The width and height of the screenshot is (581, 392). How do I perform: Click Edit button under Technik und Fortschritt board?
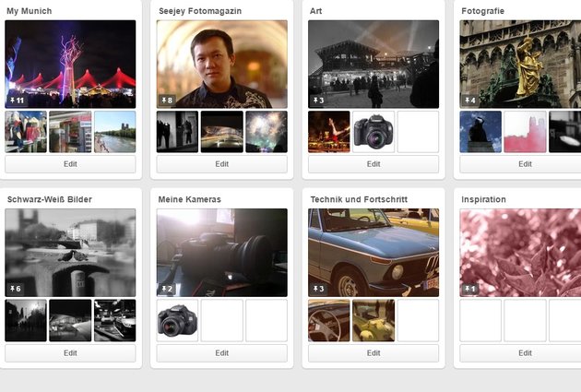click(373, 353)
